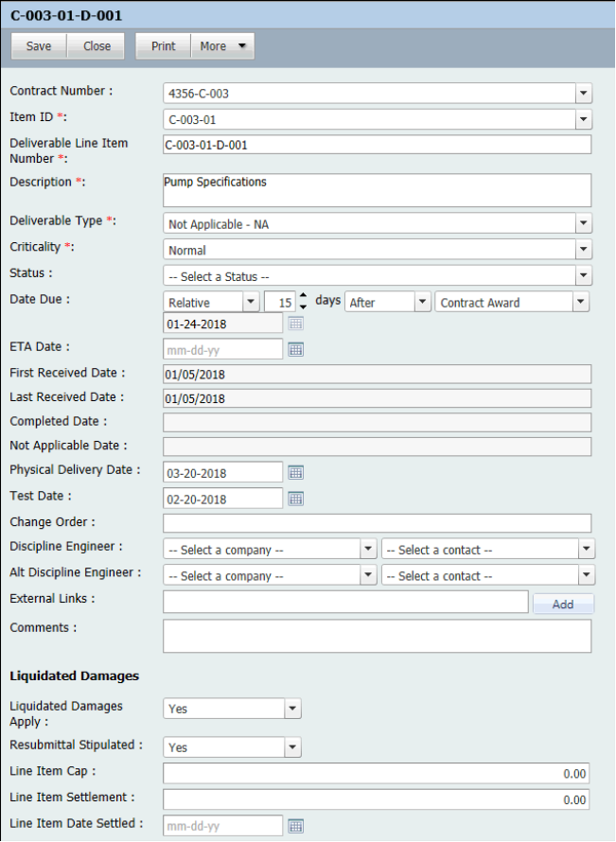Open the Status selection dropdown
The width and height of the screenshot is (616, 842).
pyautogui.click(x=584, y=274)
